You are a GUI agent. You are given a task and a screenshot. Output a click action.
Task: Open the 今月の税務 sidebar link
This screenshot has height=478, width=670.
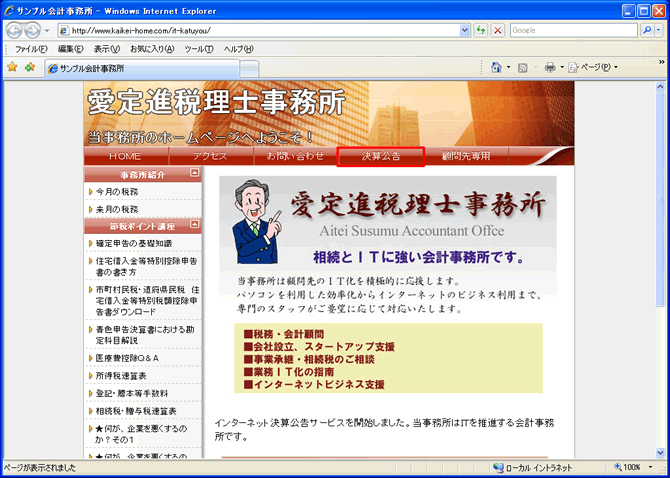coord(118,191)
